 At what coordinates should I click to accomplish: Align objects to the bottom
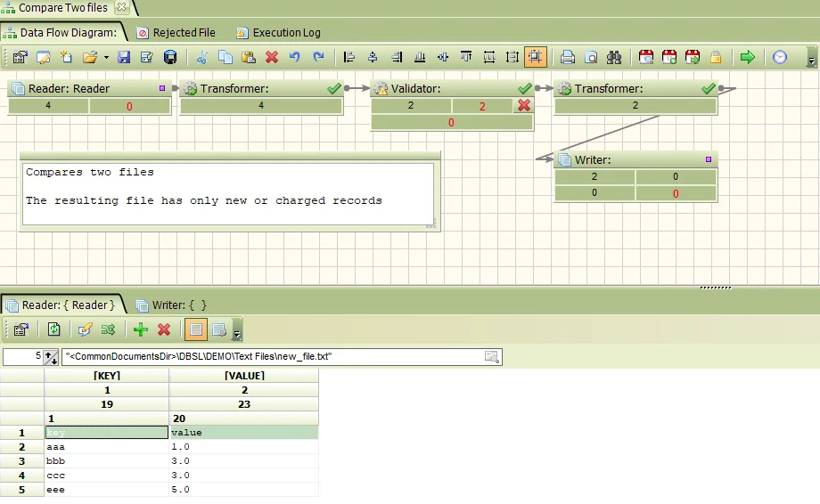[420, 57]
